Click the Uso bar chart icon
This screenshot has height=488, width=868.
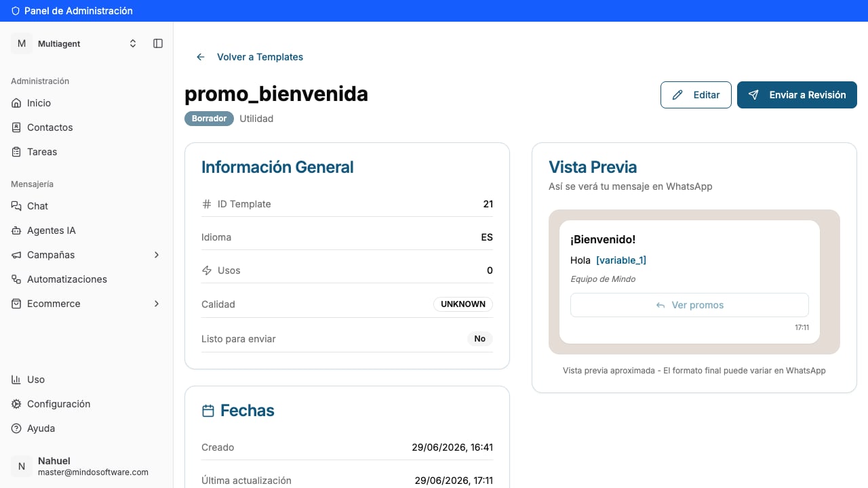point(16,380)
